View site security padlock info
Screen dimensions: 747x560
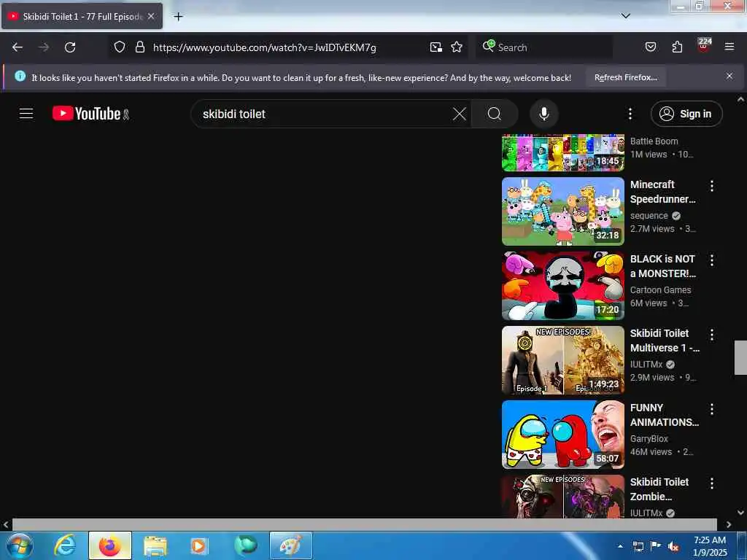139,47
